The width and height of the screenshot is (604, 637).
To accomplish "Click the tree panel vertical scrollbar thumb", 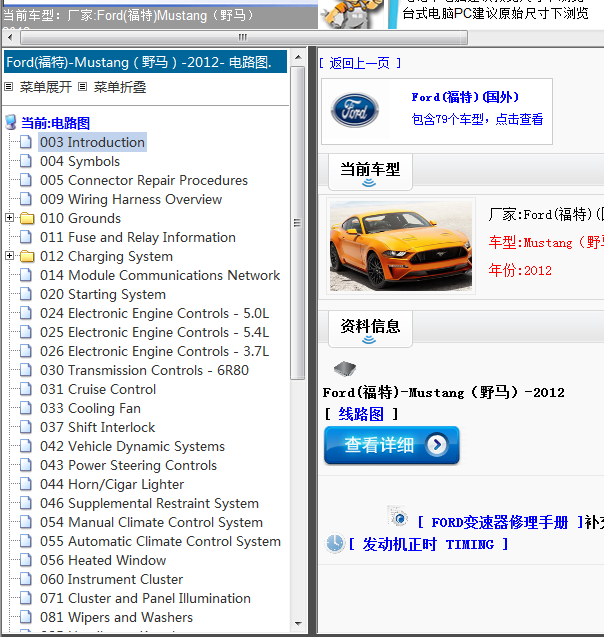I will pos(298,223).
